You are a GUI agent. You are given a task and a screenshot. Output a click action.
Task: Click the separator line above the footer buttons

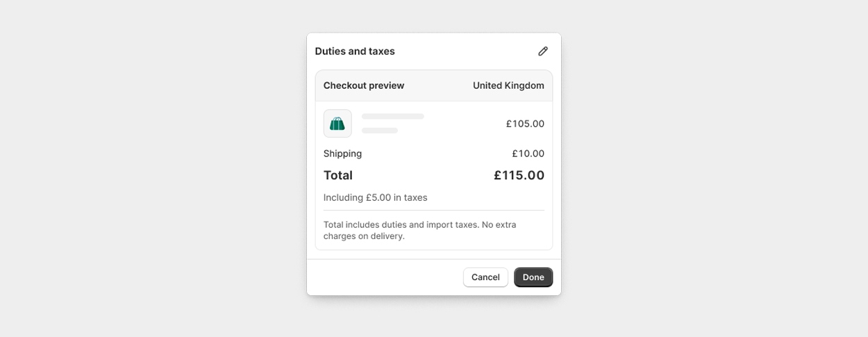434,259
